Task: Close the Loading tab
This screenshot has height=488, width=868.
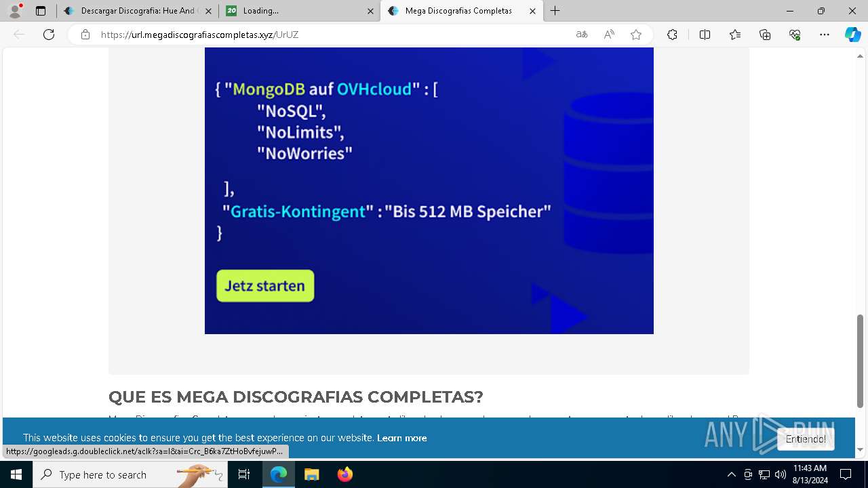Action: pyautogui.click(x=370, y=11)
